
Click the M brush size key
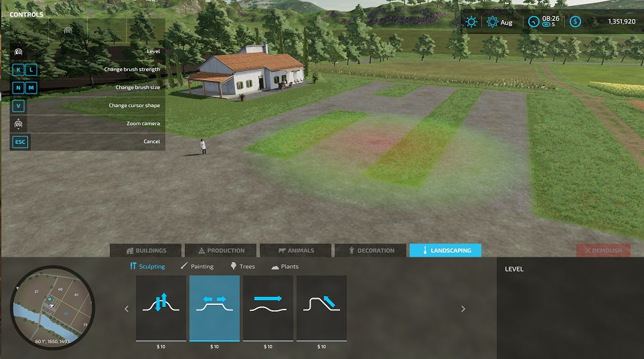tap(31, 88)
